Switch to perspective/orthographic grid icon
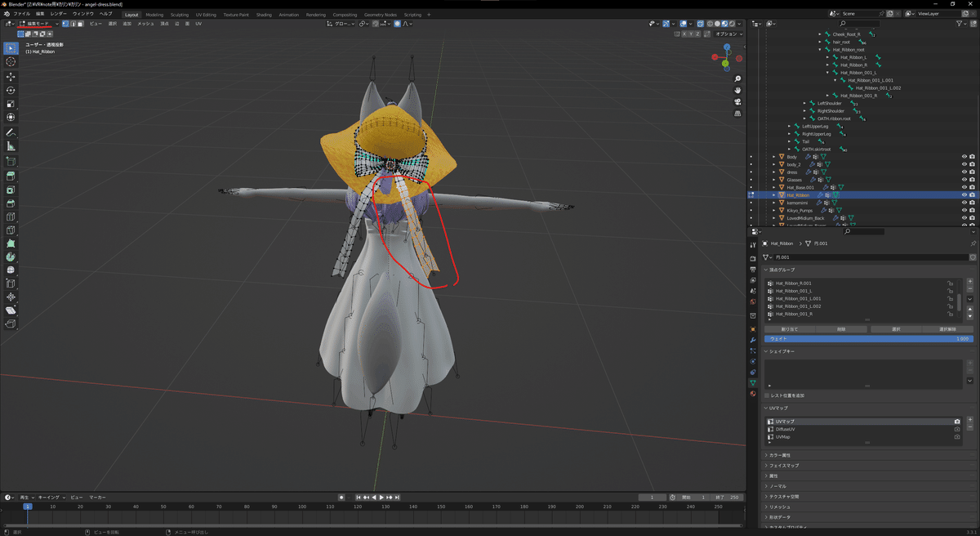This screenshot has width=980, height=536. click(737, 114)
